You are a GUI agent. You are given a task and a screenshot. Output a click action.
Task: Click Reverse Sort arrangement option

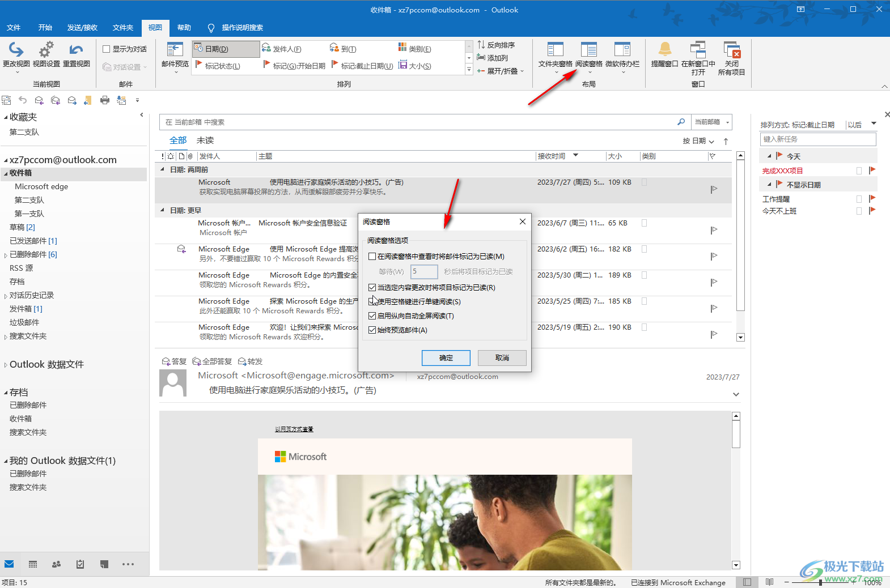(x=496, y=45)
